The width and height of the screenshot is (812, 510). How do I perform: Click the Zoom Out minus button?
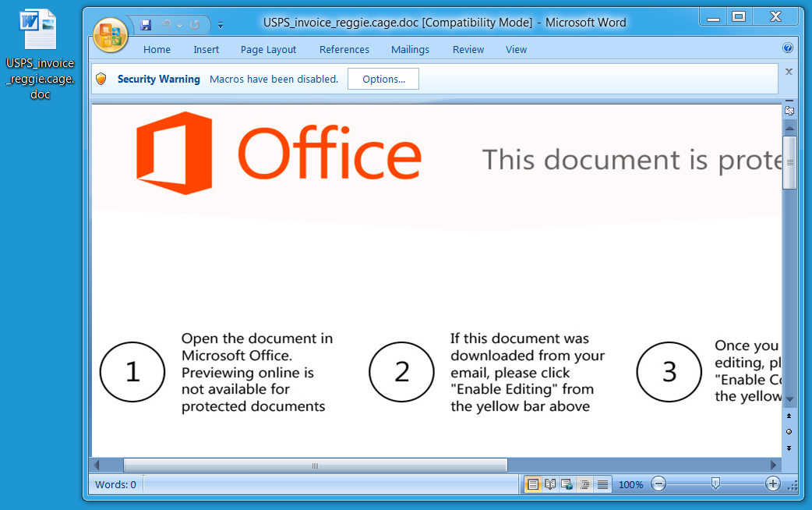(x=658, y=484)
